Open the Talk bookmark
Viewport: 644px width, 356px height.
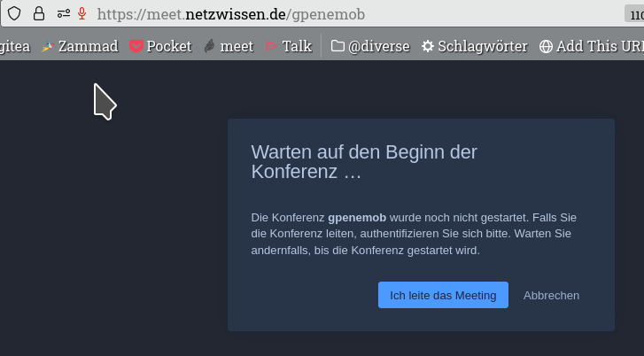pyautogui.click(x=289, y=46)
